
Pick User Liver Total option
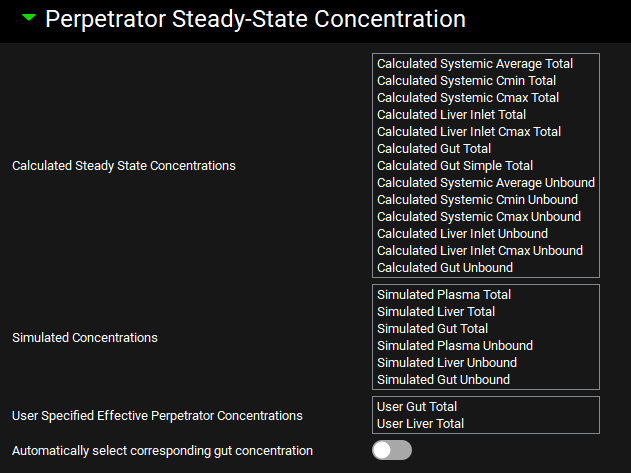tap(421, 424)
